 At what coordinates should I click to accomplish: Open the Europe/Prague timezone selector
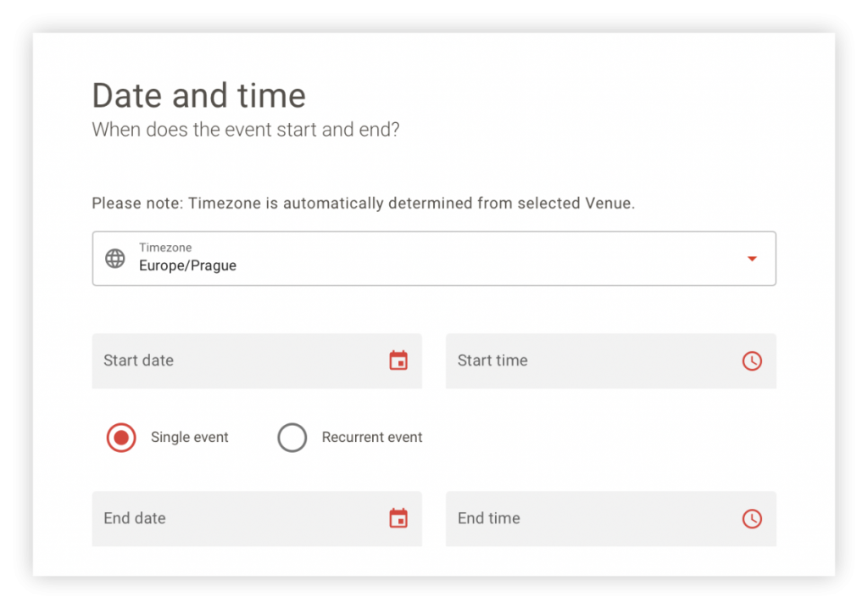click(434, 259)
